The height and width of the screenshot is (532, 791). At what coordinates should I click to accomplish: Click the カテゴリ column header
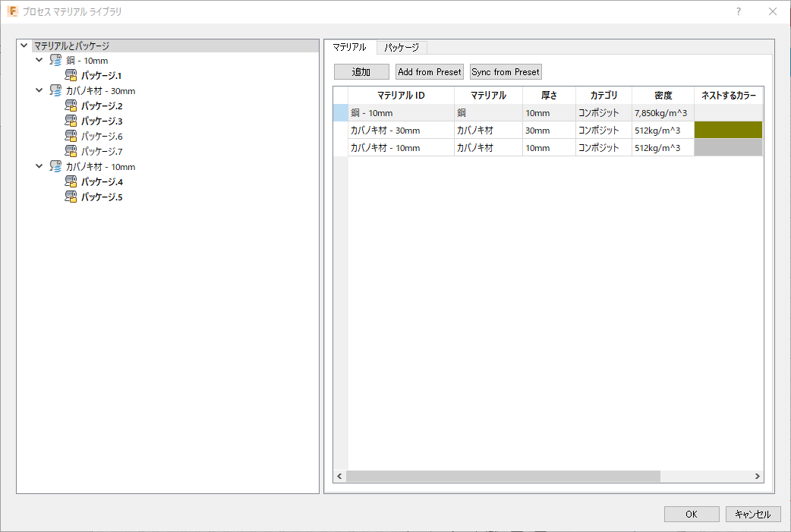click(603, 96)
